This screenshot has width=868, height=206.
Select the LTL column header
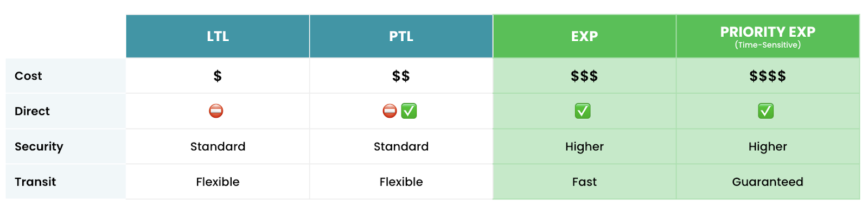click(218, 36)
